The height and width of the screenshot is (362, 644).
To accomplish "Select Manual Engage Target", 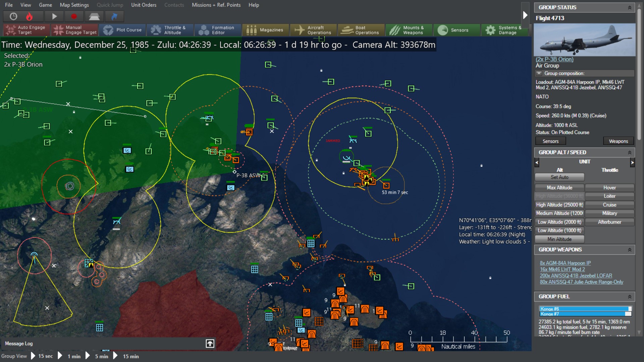I will click(74, 30).
